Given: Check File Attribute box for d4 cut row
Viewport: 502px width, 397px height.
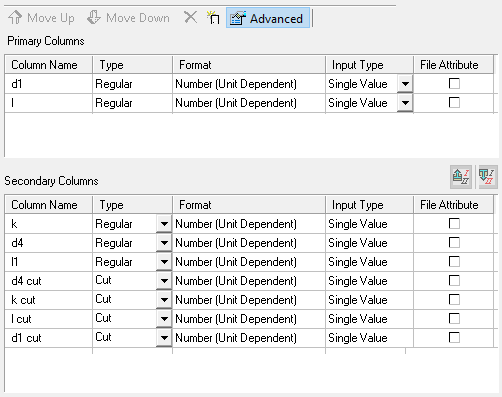Looking at the screenshot, I should pyautogui.click(x=454, y=280).
